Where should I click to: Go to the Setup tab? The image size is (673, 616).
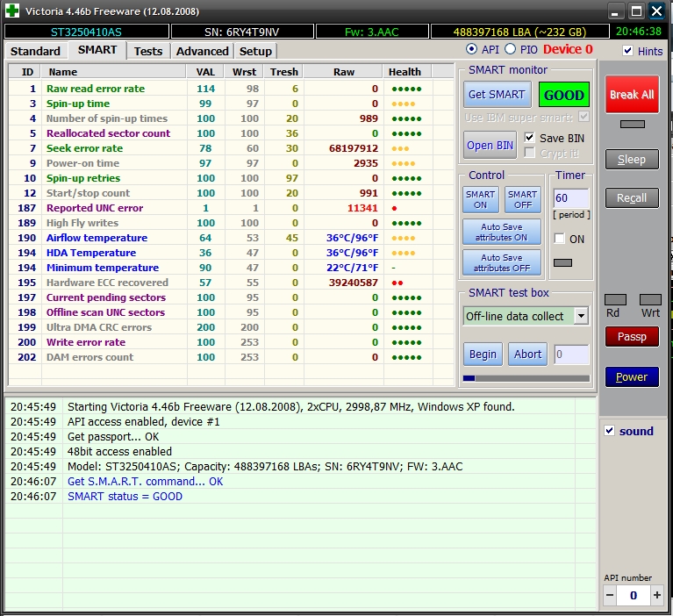click(x=255, y=51)
